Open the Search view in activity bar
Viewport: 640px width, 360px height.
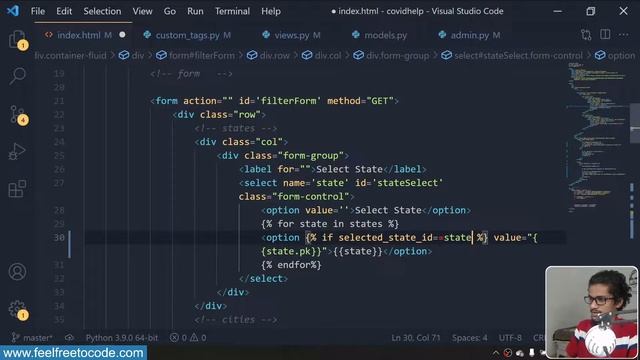pos(18,76)
